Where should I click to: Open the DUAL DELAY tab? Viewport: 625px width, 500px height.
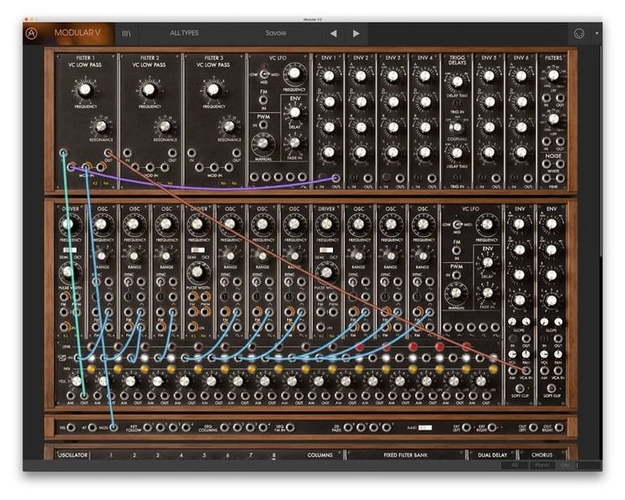[x=492, y=455]
